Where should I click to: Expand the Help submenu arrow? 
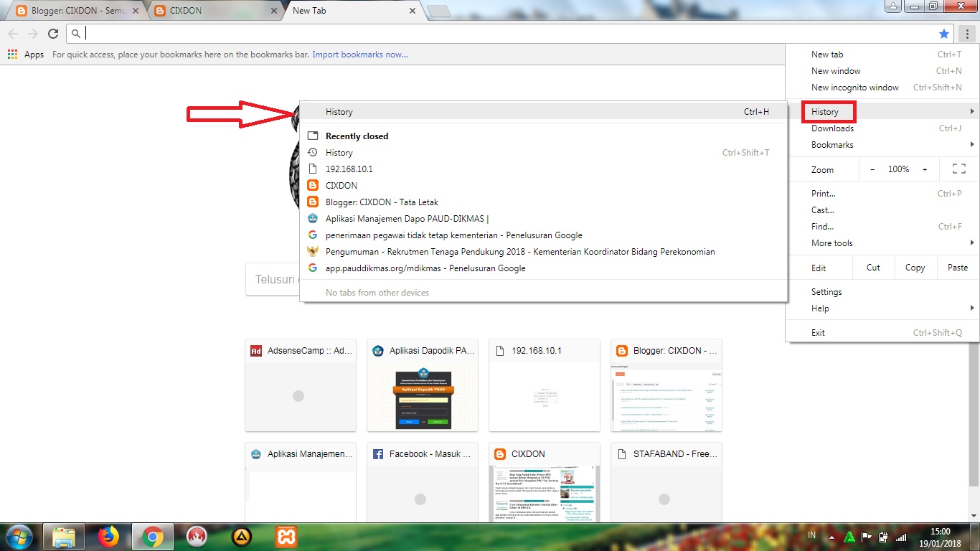[x=972, y=308]
